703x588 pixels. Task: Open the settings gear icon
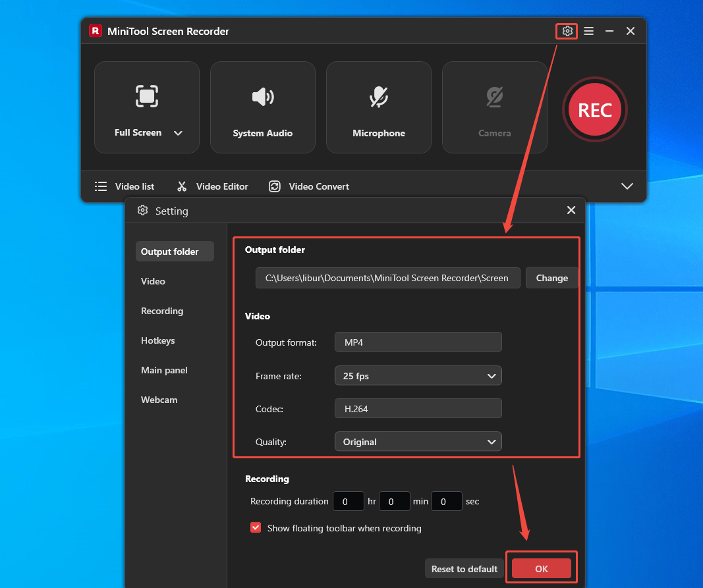click(x=566, y=31)
